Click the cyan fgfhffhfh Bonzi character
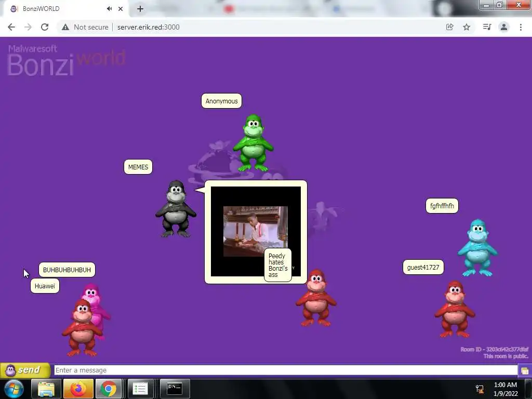This screenshot has width=532, height=399. point(477,248)
